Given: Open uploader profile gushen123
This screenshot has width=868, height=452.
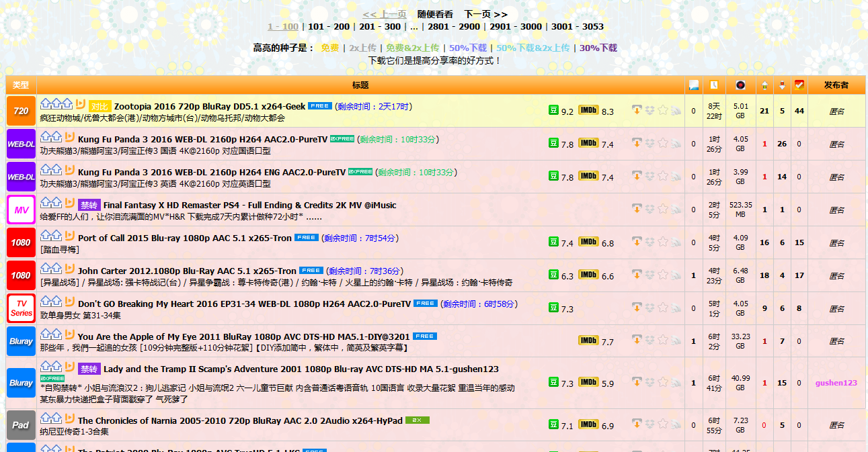Looking at the screenshot, I should [836, 383].
